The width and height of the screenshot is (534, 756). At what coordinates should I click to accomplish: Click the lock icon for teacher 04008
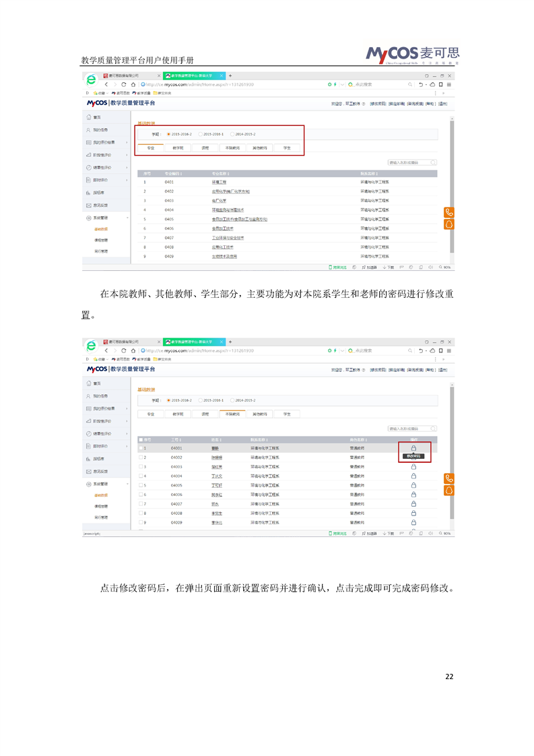coord(413,513)
